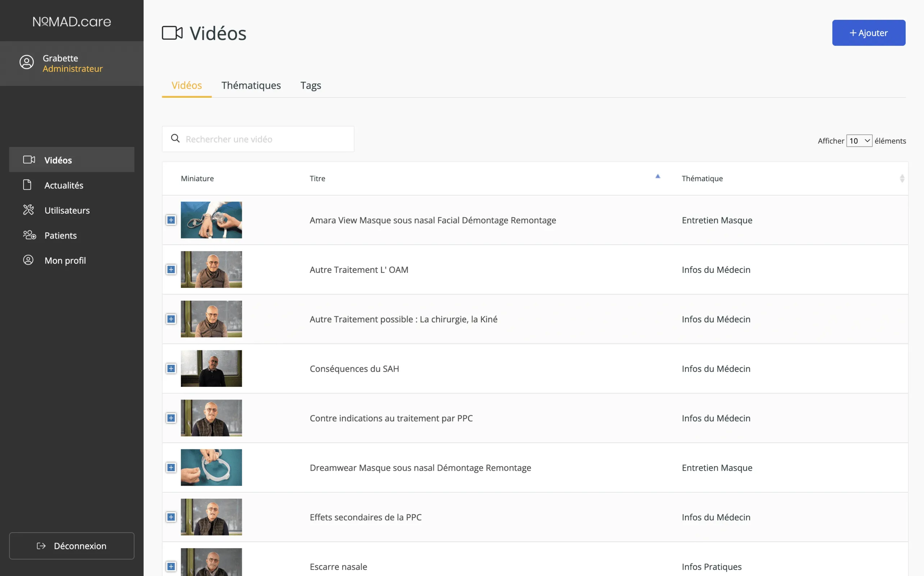Open the Afficher elements count dropdown
This screenshot has height=576, width=924.
[859, 141]
